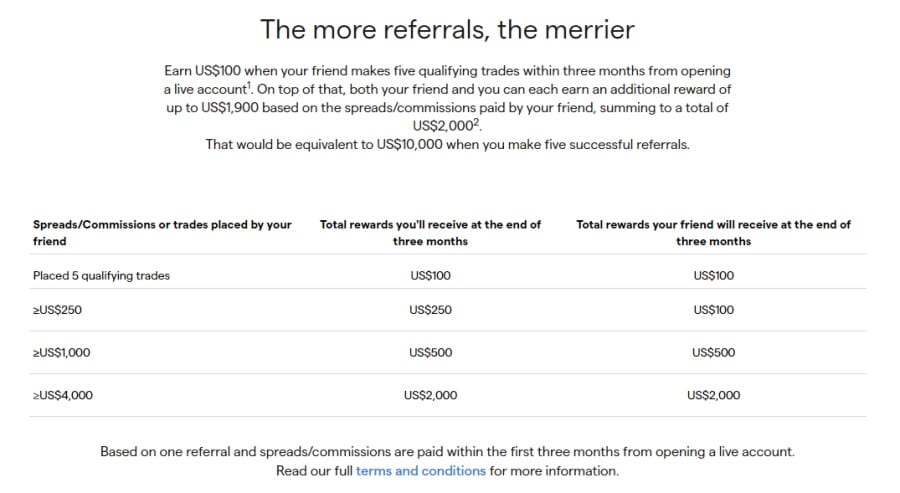Click the US$2,000 total with footnote 2

pyautogui.click(x=447, y=125)
